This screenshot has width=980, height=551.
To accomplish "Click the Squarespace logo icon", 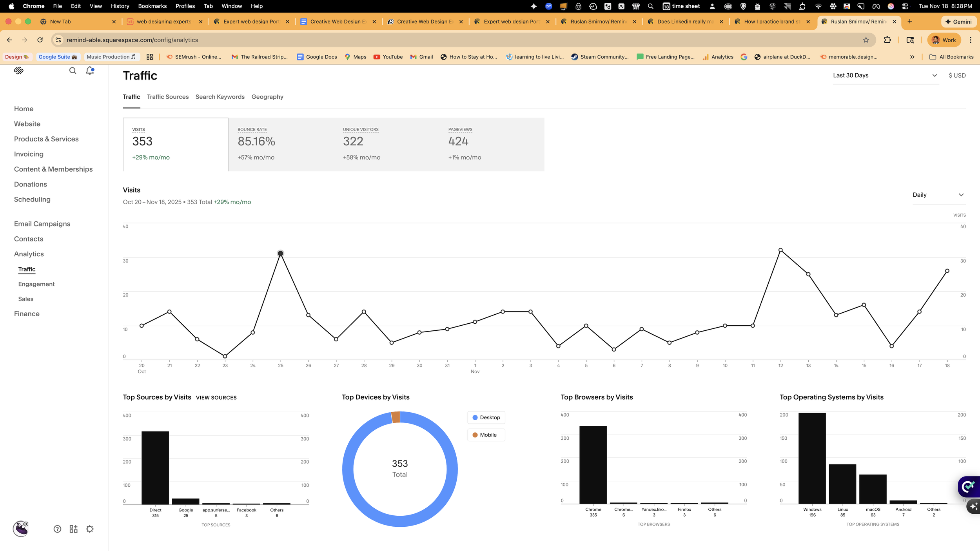I will pos(19,71).
